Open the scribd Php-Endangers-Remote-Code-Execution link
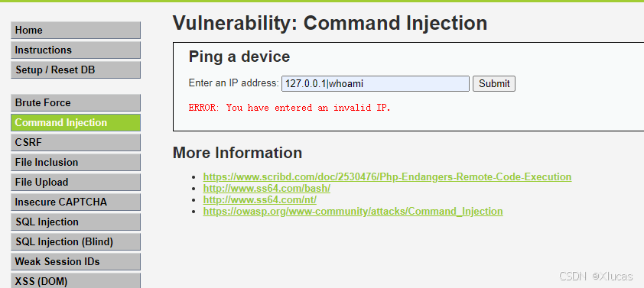Screen dimensions: 644x288 (x=387, y=176)
